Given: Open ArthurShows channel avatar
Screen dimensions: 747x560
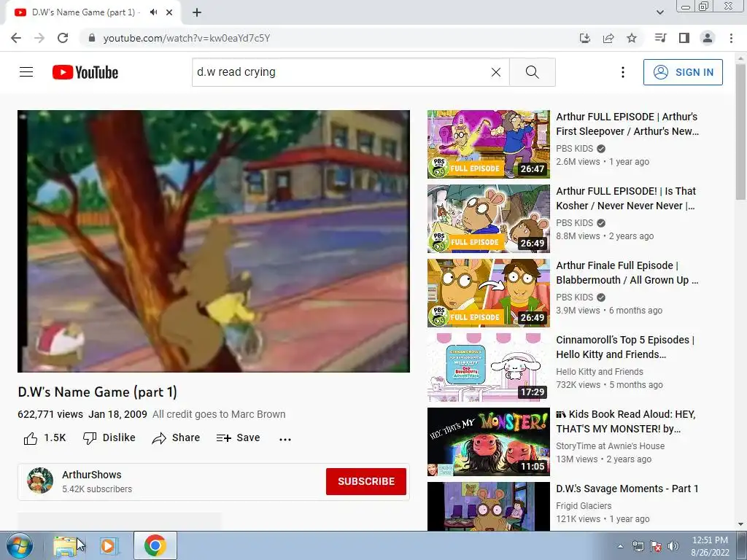Looking at the screenshot, I should pyautogui.click(x=40, y=481).
